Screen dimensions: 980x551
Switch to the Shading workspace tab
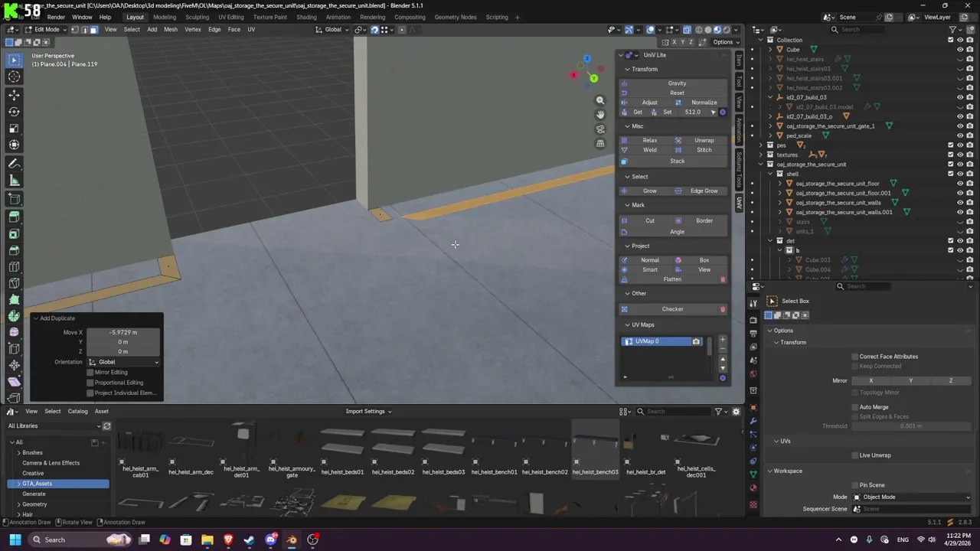(306, 17)
